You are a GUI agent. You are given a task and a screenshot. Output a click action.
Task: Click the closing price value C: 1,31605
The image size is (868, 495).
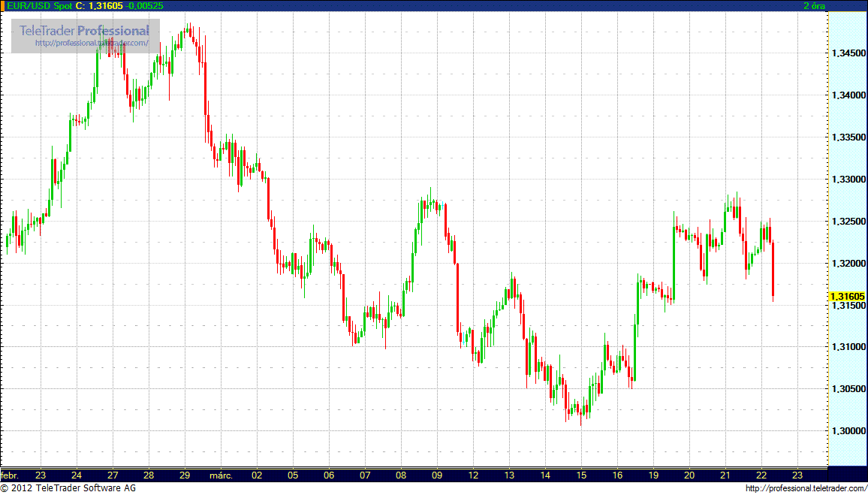(x=98, y=5)
